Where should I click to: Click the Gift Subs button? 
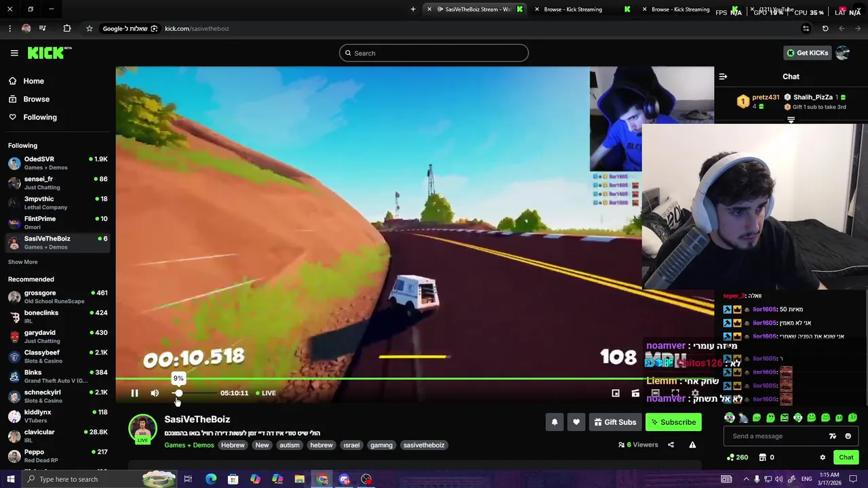point(615,422)
